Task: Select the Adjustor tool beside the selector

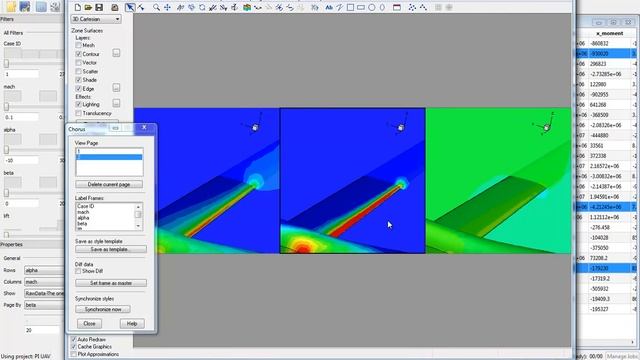Action: click(x=141, y=7)
